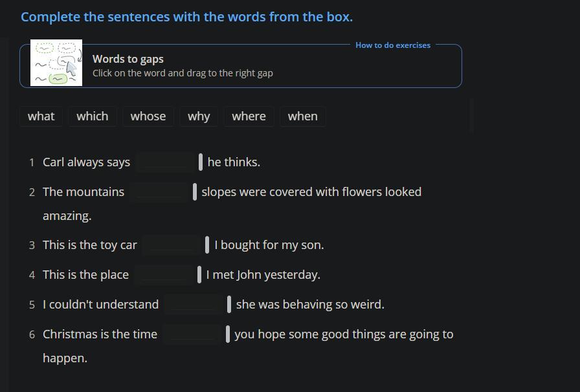Click the vertical scrollbar next to the word box
Screen dimensions: 580x392
point(471,116)
